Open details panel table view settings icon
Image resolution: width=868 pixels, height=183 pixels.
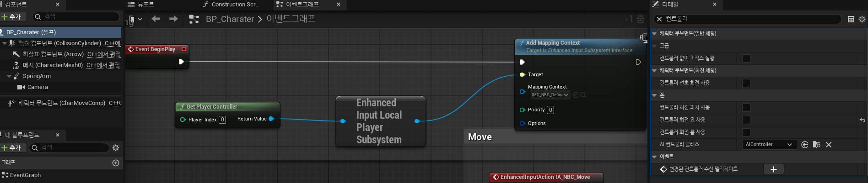(851, 19)
